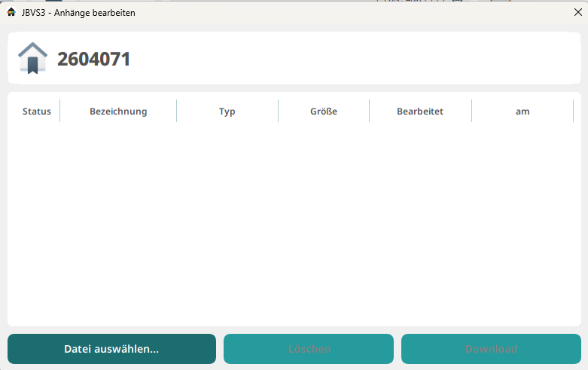
Task: Click the house bookmark icon beside 2604071
Action: (x=32, y=58)
